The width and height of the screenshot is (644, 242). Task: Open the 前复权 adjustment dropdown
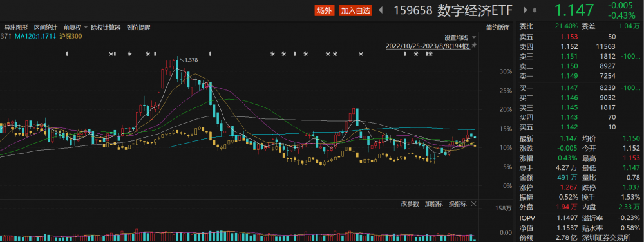click(75, 28)
